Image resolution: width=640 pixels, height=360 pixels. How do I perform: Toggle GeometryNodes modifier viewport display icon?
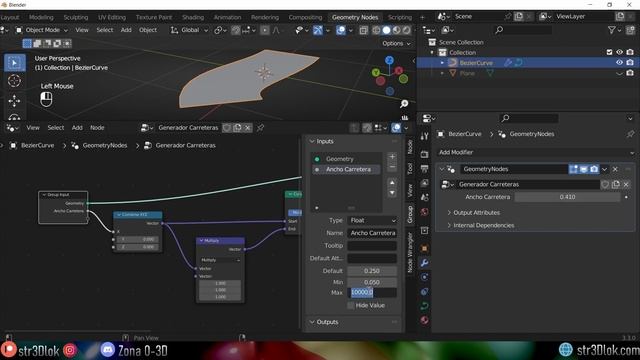coord(584,169)
